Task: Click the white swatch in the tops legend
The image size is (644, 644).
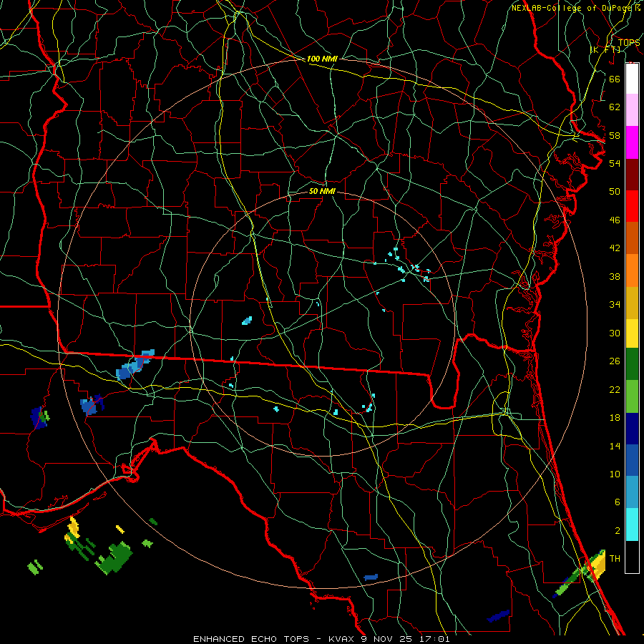Action: pos(632,79)
